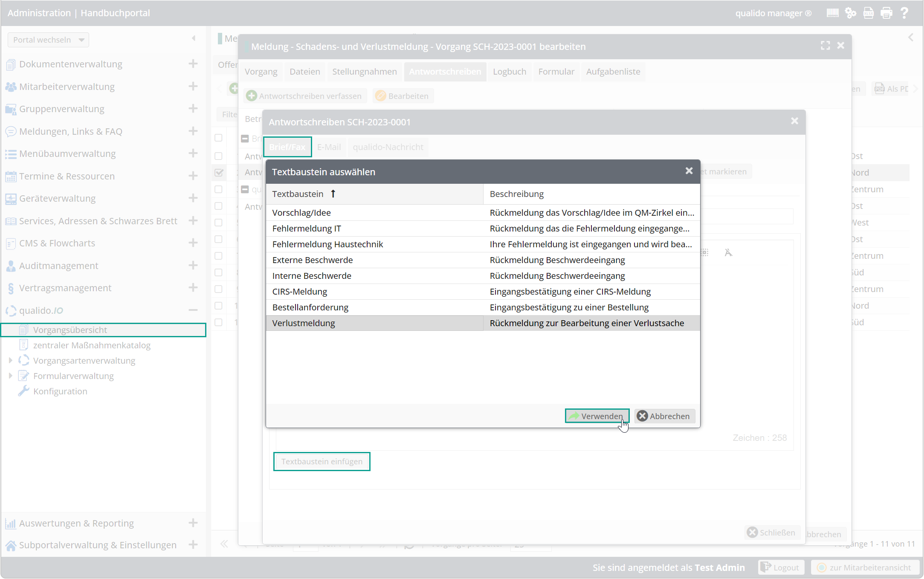Expand the Auswertungen & Reporting section
This screenshot has width=924, height=579.
click(x=193, y=523)
